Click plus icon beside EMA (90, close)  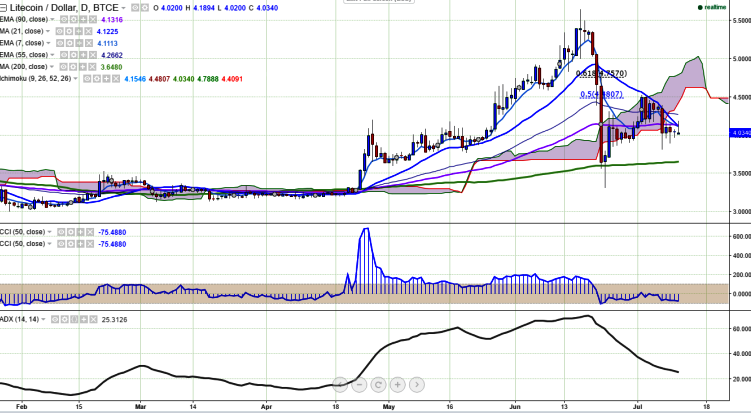(83, 20)
